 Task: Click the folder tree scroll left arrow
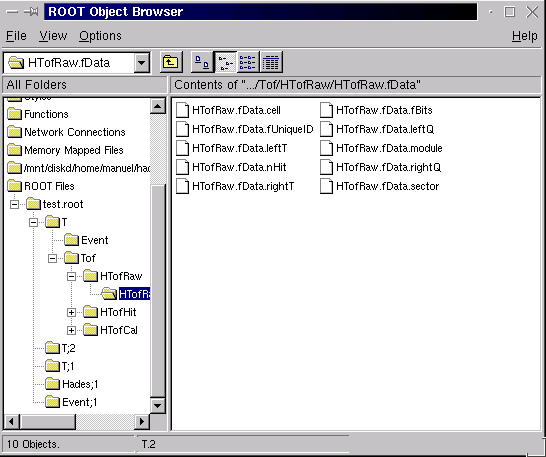[12, 422]
